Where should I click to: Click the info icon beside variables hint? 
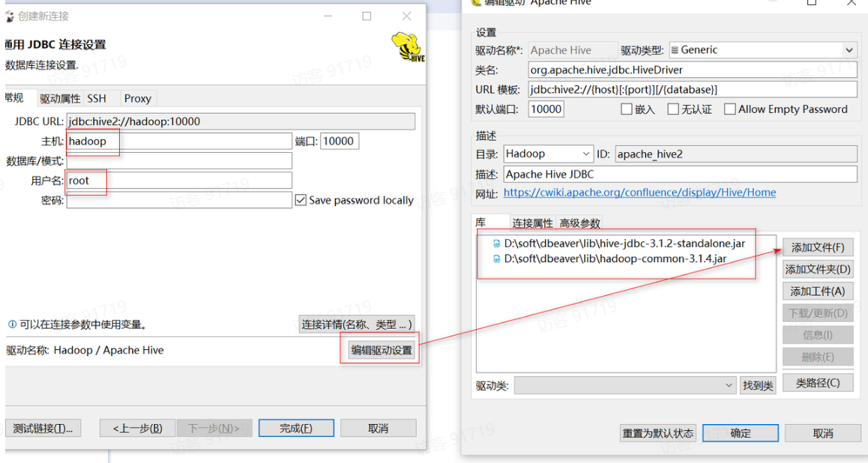pos(12,324)
